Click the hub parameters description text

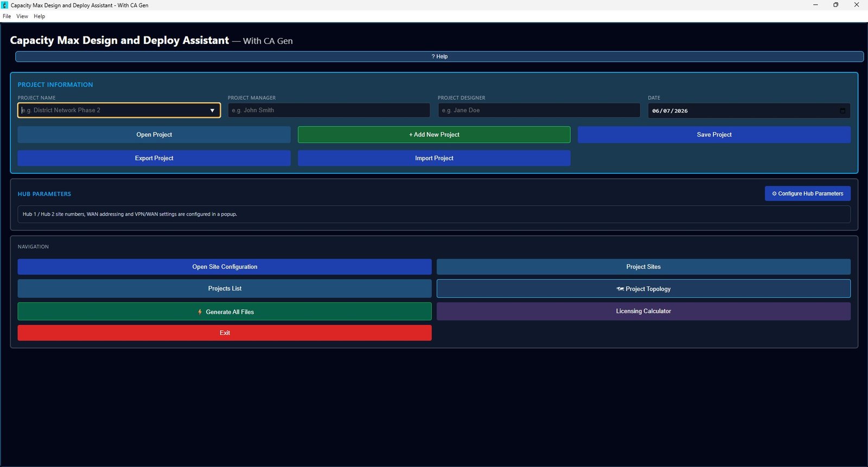[130, 214]
